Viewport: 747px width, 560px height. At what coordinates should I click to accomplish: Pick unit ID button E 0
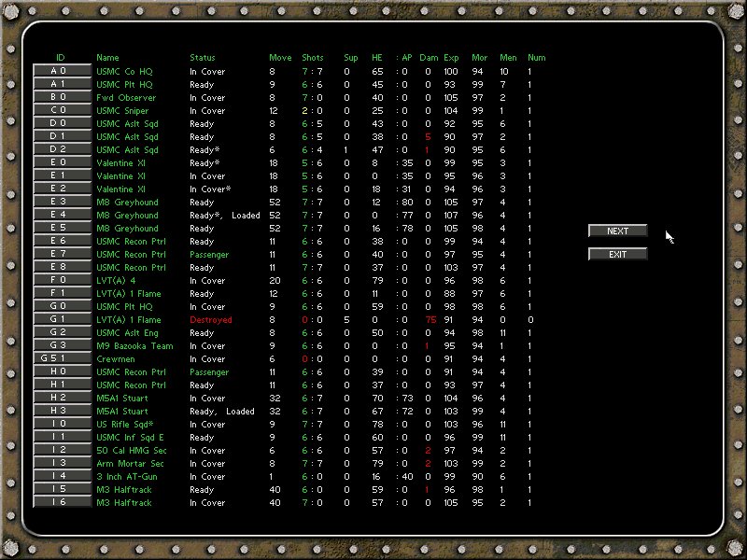pyautogui.click(x=62, y=162)
